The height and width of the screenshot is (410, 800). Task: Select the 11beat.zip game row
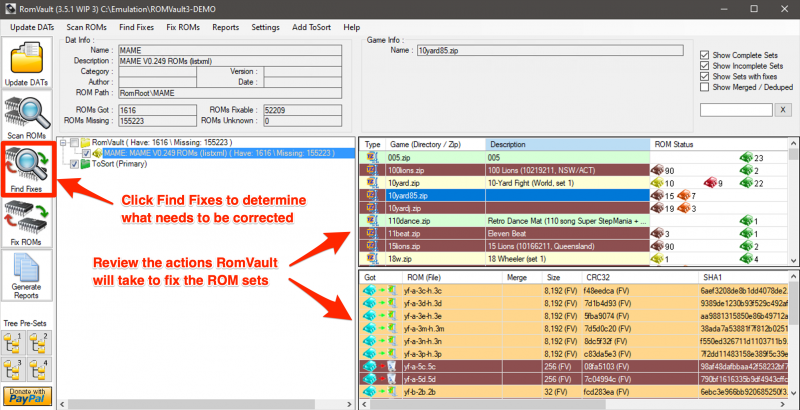tap(573, 234)
